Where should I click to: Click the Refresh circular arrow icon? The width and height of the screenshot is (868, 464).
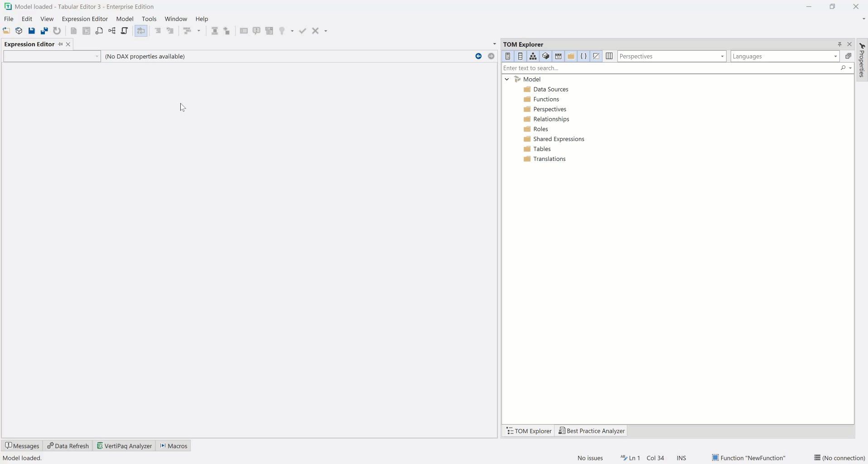pos(57,31)
